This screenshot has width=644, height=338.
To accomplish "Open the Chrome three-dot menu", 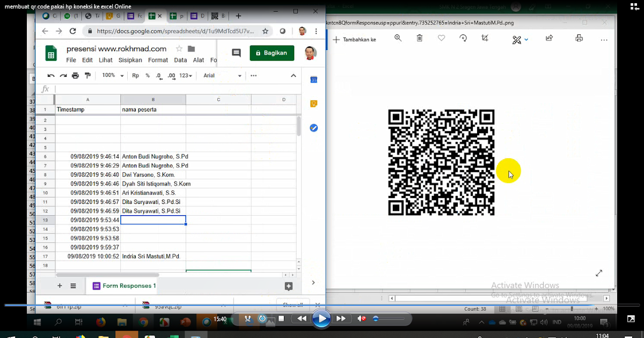I will tap(317, 31).
